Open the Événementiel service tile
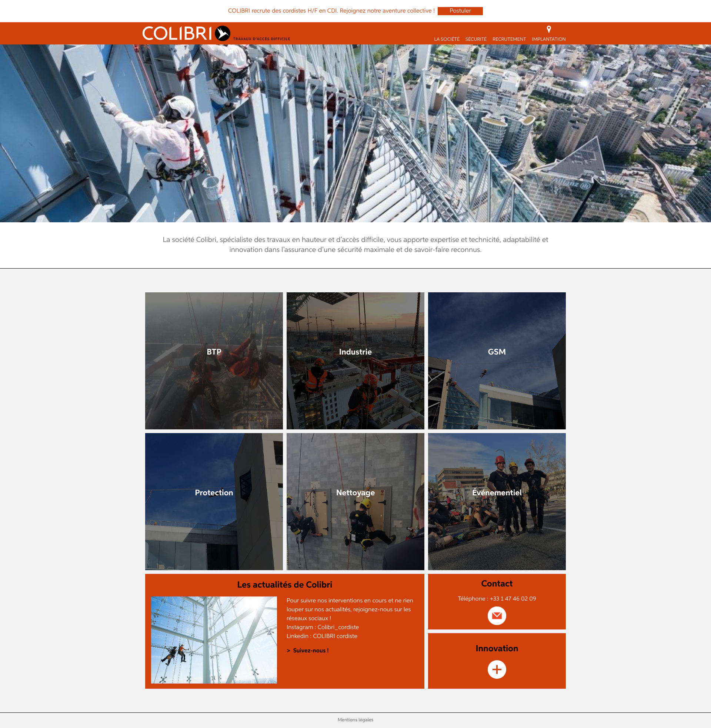Viewport: 711px width, 728px height. point(497,501)
